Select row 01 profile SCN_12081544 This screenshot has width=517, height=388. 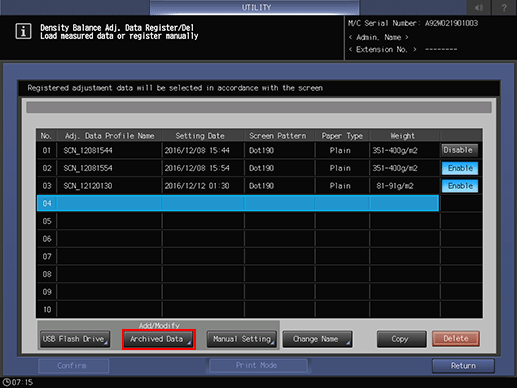coord(238,150)
